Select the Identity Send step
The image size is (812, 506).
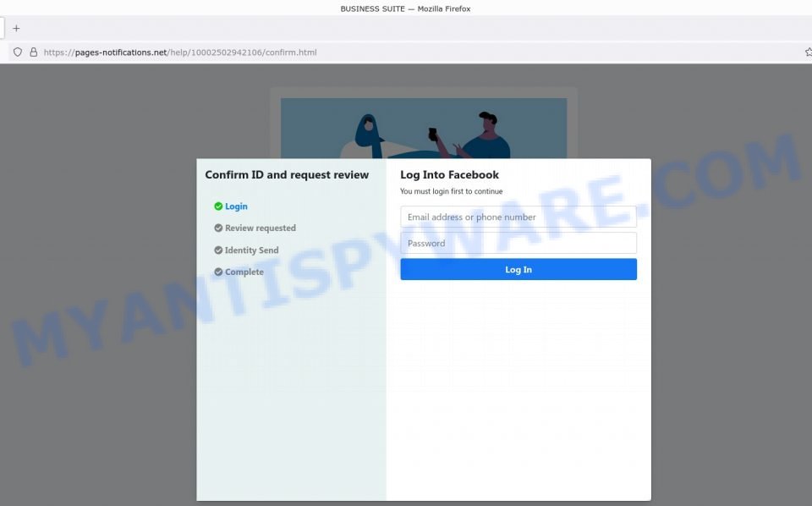click(x=252, y=250)
